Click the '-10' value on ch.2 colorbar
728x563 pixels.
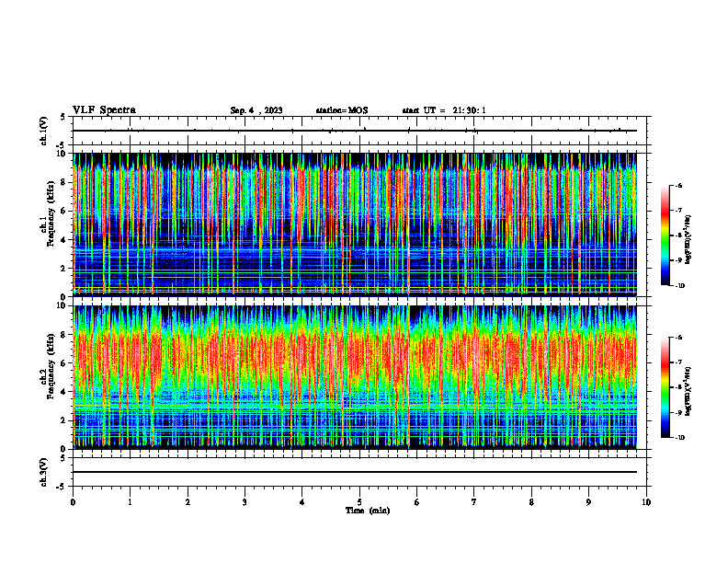point(679,437)
